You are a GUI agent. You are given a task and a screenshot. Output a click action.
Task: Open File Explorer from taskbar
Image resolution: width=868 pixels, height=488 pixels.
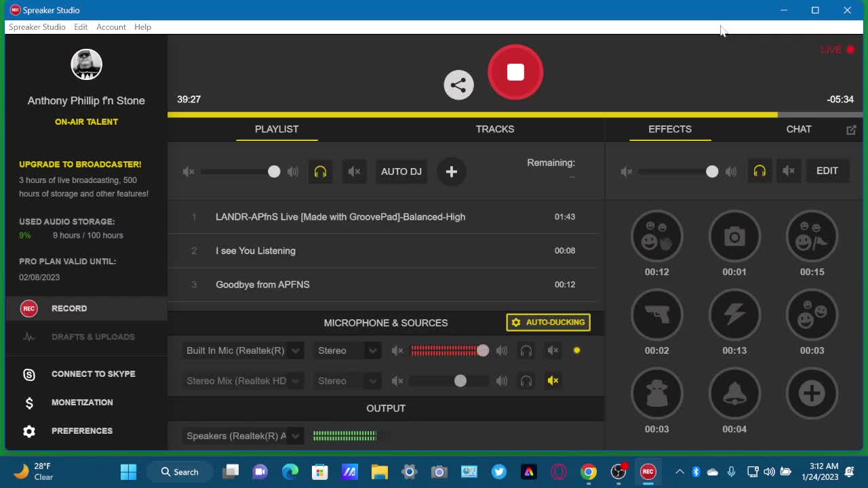pyautogui.click(x=379, y=472)
